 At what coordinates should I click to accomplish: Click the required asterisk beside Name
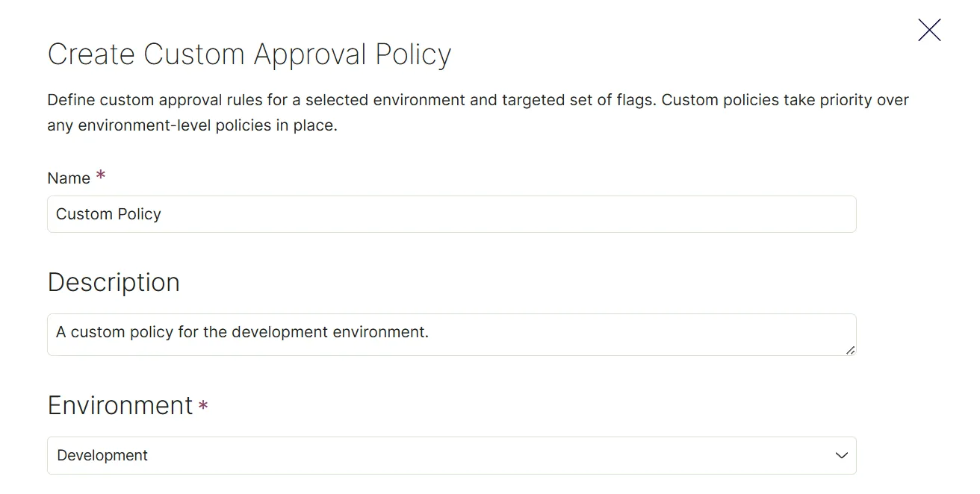click(x=101, y=176)
